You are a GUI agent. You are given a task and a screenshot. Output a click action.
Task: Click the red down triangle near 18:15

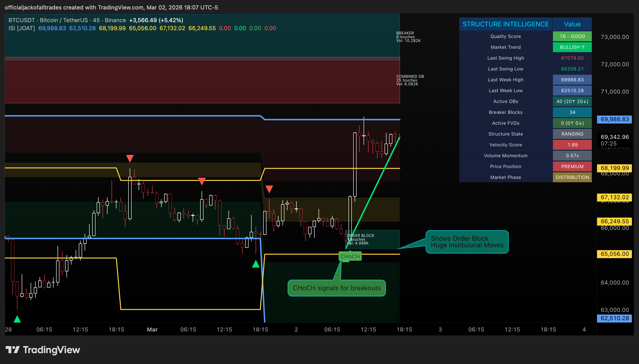130,158
